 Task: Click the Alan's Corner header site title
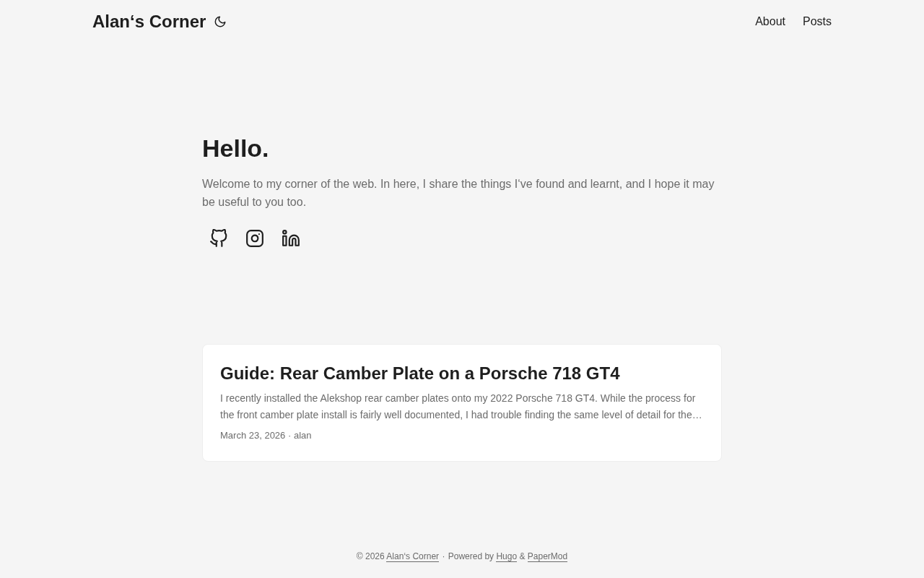[149, 22]
